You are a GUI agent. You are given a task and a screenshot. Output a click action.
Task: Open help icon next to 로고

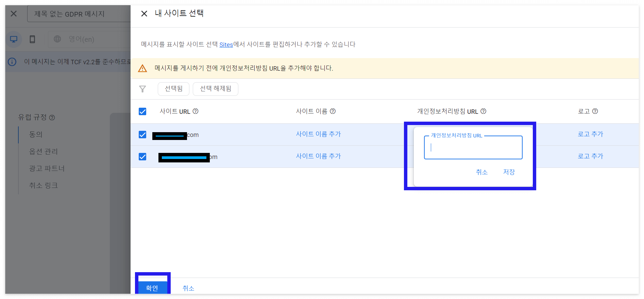tap(595, 111)
